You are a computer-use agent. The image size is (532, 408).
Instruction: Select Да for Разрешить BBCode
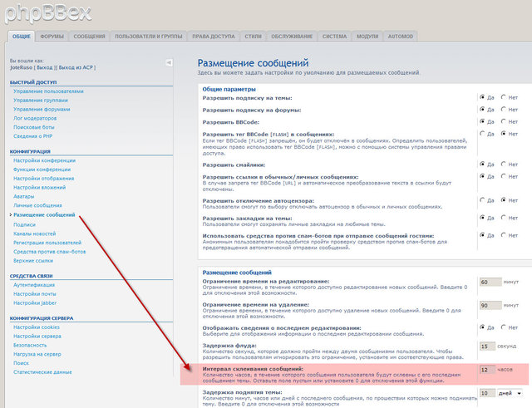[x=482, y=121]
